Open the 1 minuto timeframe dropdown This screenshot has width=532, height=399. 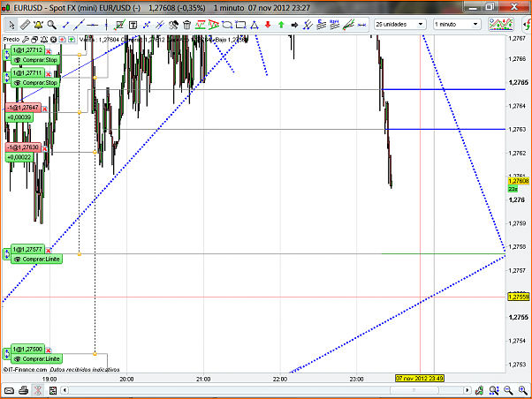coord(457,25)
